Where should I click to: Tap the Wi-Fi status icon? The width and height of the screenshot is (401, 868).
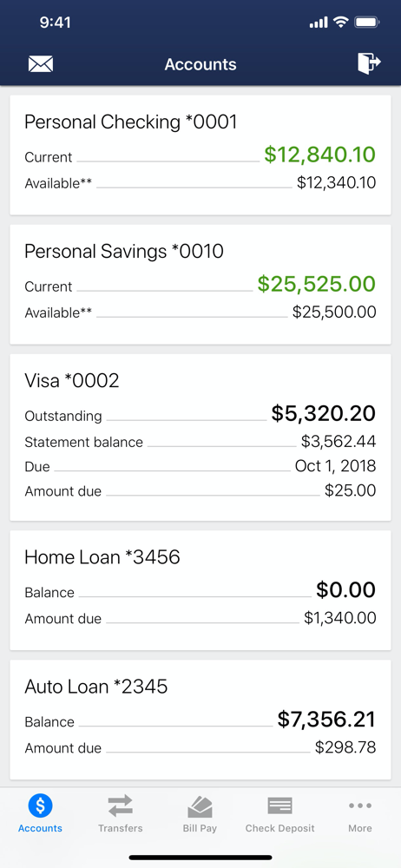coord(340,23)
